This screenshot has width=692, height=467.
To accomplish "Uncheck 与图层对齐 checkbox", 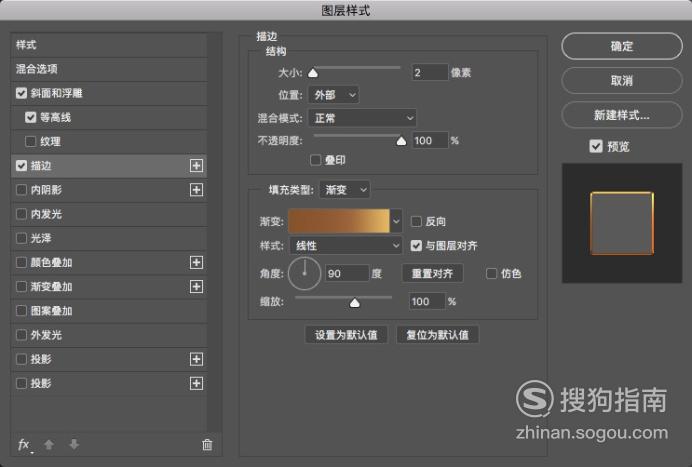I will pos(416,245).
